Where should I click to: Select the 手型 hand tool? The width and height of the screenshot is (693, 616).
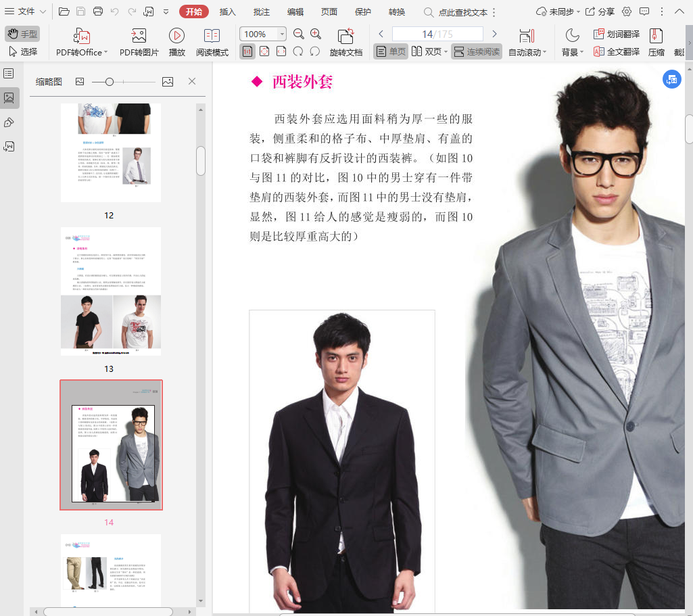point(22,34)
